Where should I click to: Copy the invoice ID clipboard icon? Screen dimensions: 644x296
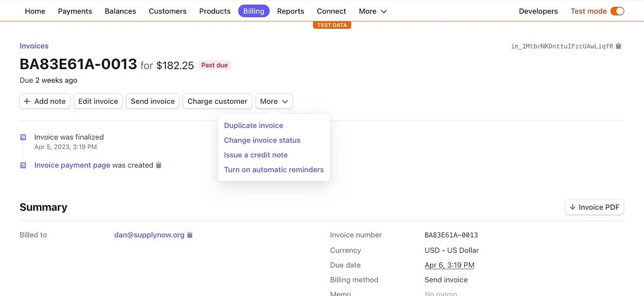pos(619,46)
